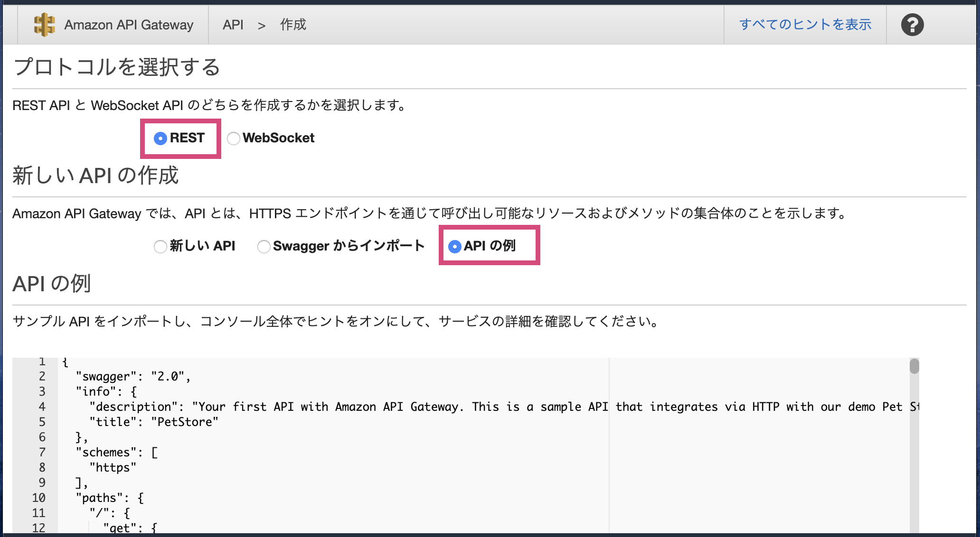Select the API の例 radio option
The image size is (980, 537).
[454, 246]
